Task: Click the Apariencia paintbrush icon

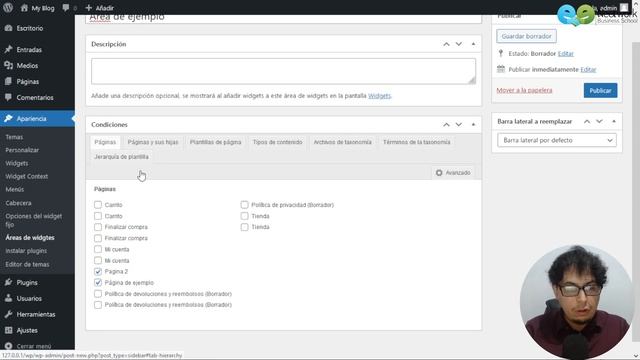Action: click(x=8, y=118)
